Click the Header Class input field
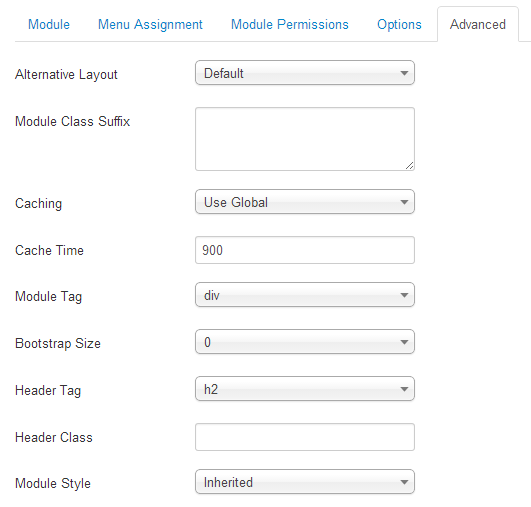The height and width of the screenshot is (507, 531). coord(305,437)
